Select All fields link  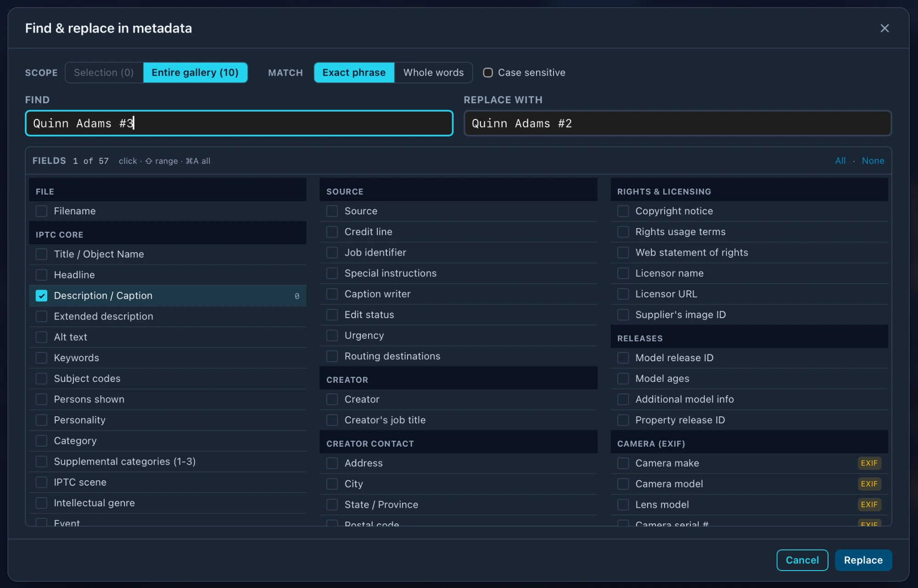(x=840, y=161)
